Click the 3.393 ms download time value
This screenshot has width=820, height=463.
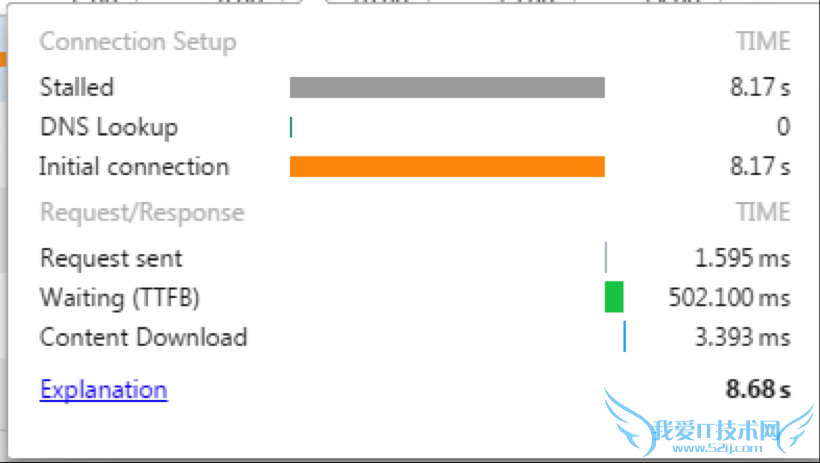[x=742, y=337]
